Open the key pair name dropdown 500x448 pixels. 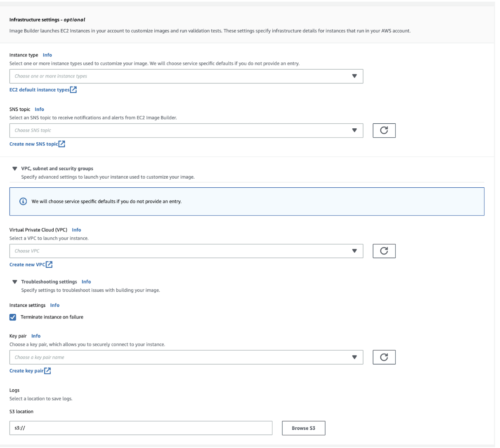[186, 357]
